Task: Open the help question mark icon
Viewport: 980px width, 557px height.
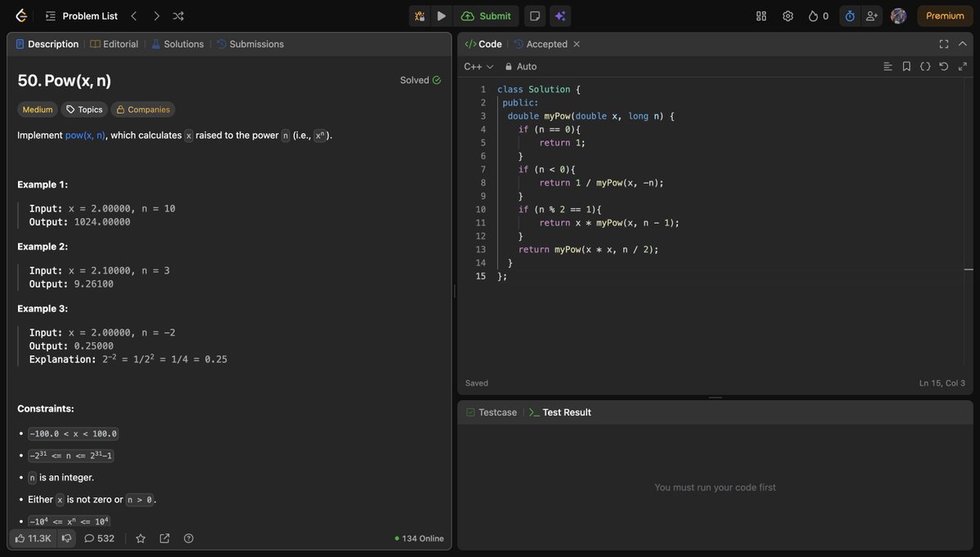Action: pyautogui.click(x=189, y=538)
